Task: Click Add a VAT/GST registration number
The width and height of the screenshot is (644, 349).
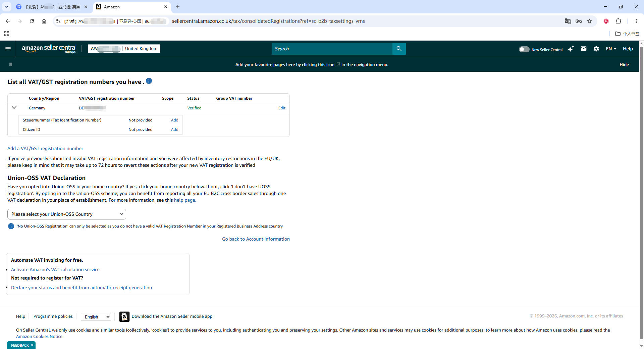Action: 45,148
